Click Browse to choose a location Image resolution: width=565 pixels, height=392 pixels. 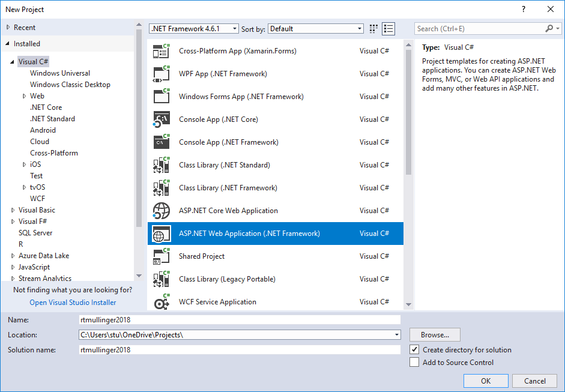pyautogui.click(x=435, y=335)
